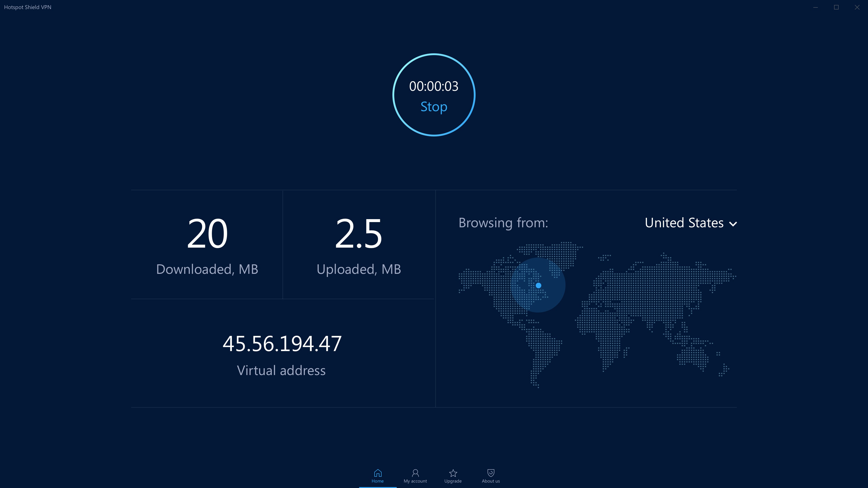Select the Home icon in bottom navigation
Viewport: 868px width, 488px height.
(378, 472)
